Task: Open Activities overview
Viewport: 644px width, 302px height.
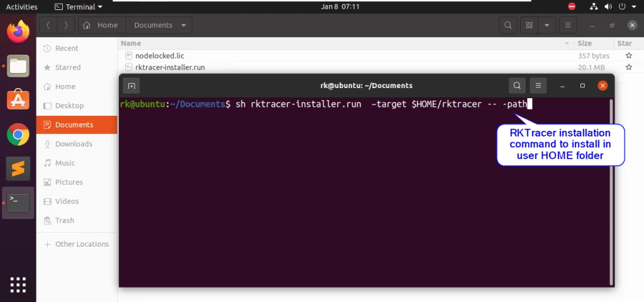Action: (x=22, y=6)
